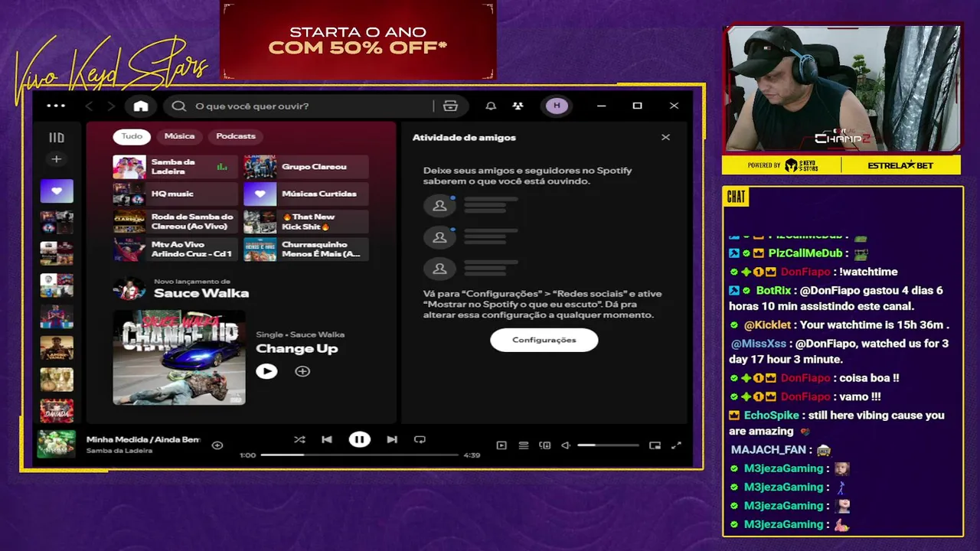This screenshot has height=551, width=980.
Task: Add current track to Liked Songs
Action: point(217,445)
